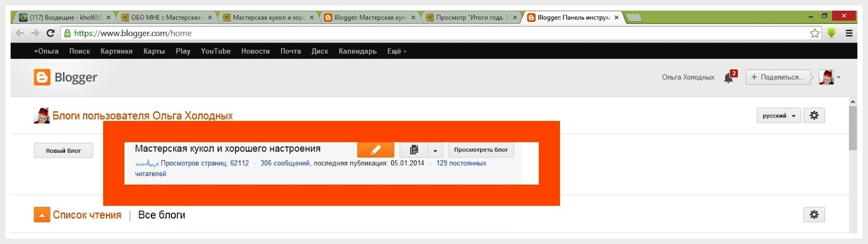Screen dimensions: 868x244
Task: Click the user avatar beside blogs heading
Action: [42, 115]
